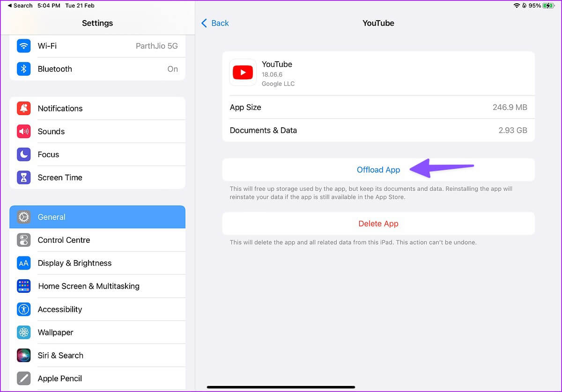Open Bluetooth settings row

(97, 69)
